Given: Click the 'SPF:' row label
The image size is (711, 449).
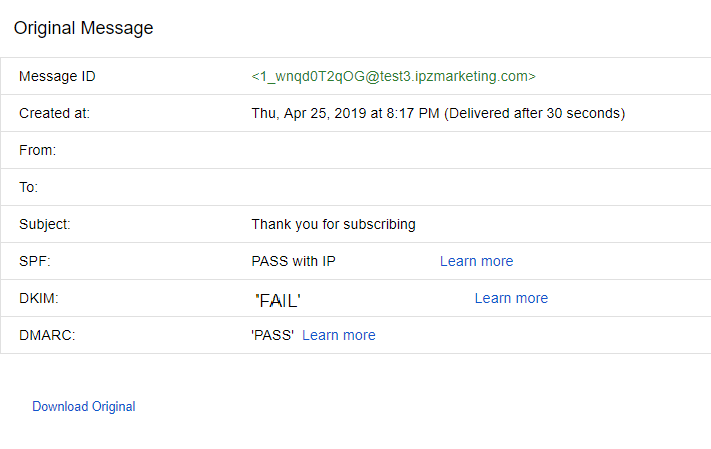Looking at the screenshot, I should point(34,261).
